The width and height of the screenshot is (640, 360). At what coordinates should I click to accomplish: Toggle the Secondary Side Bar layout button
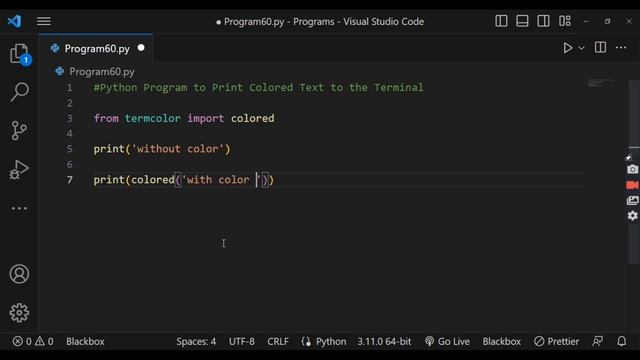544,21
